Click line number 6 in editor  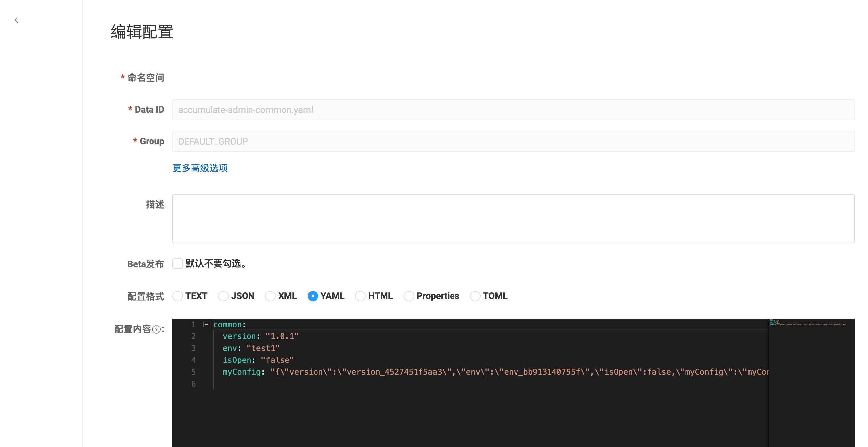[x=193, y=384]
